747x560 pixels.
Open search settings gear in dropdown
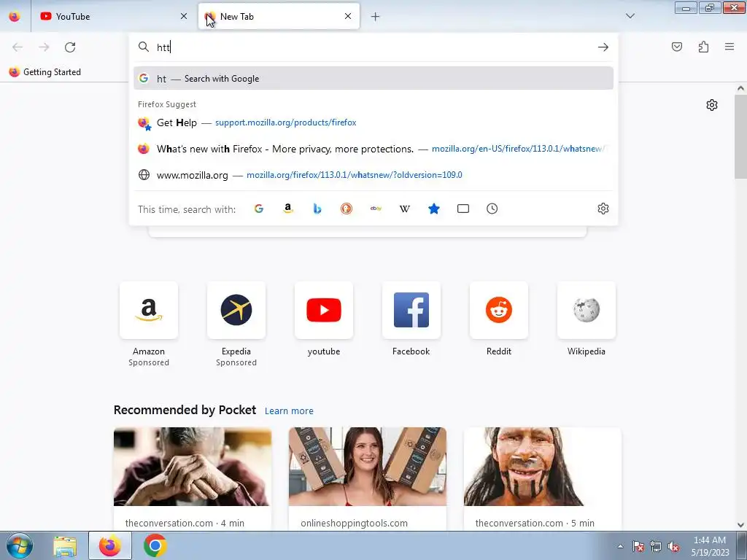point(603,209)
